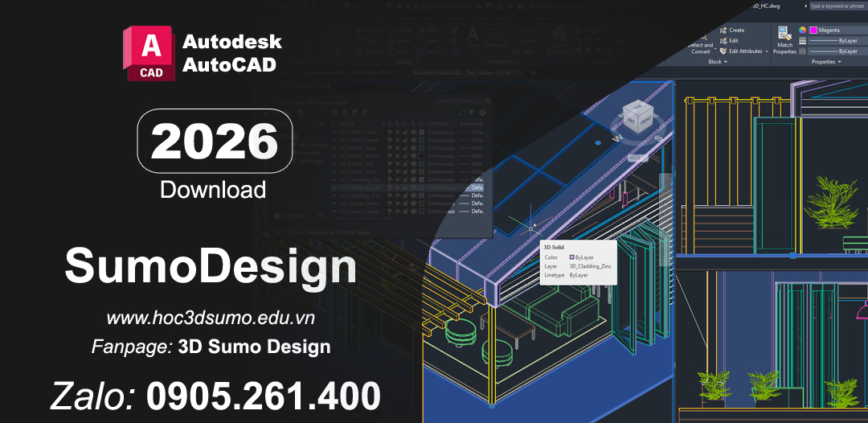This screenshot has width=868, height=423.
Task: Click the keyword search input field
Action: (x=836, y=6)
